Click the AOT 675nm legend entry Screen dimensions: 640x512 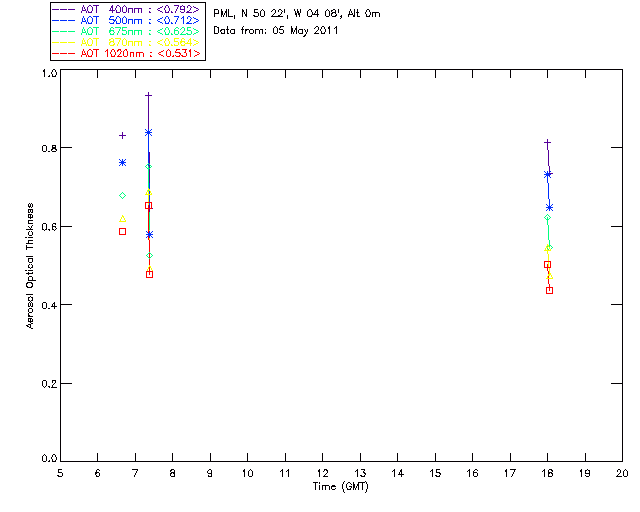click(127, 31)
